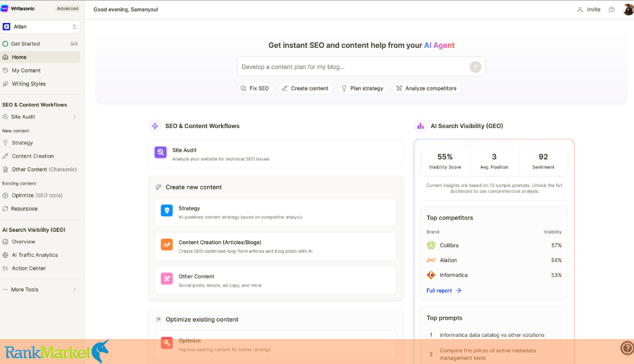Click the Collibra 57% visibility value

[x=556, y=245]
